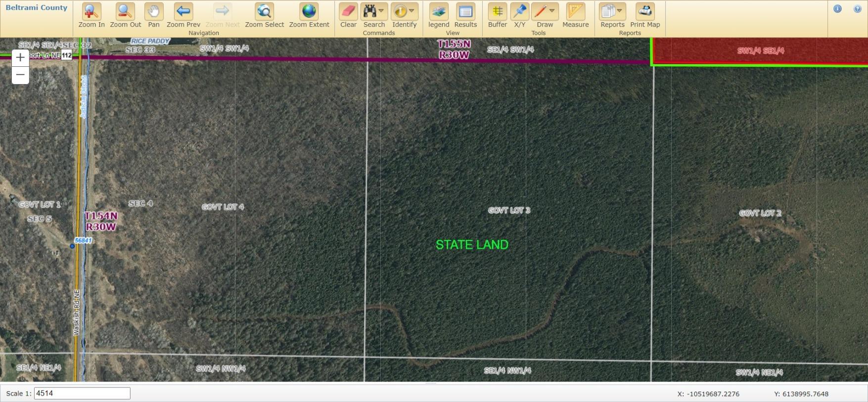868x402 pixels.
Task: Open help with the question mark icon
Action: point(858,9)
